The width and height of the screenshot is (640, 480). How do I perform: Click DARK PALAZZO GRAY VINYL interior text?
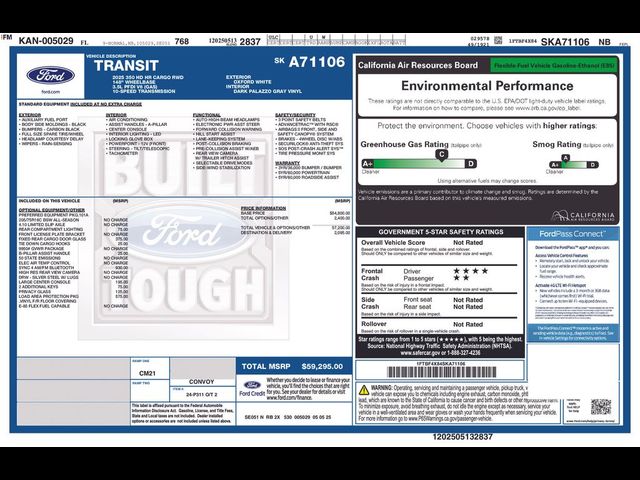click(268, 91)
